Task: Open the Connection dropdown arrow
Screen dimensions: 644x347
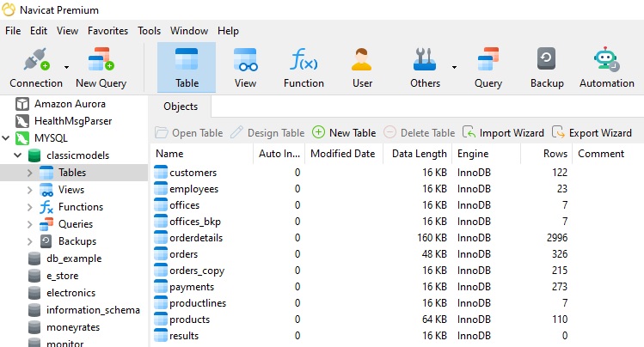Action: 66,67
